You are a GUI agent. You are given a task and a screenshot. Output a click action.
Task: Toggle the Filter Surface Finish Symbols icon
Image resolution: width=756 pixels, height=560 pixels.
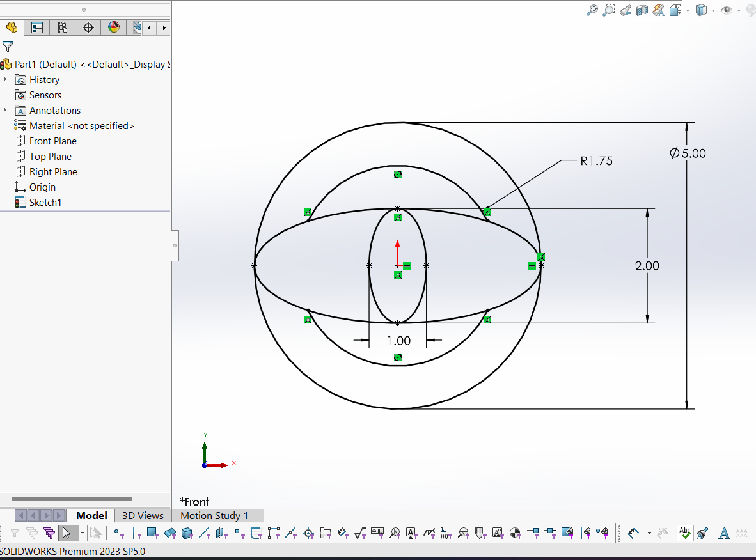(x=359, y=533)
